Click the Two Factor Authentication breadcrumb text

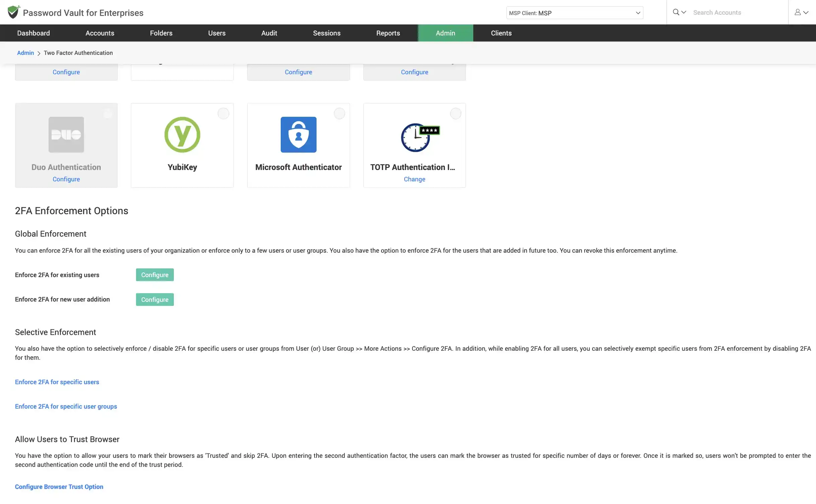tap(78, 53)
